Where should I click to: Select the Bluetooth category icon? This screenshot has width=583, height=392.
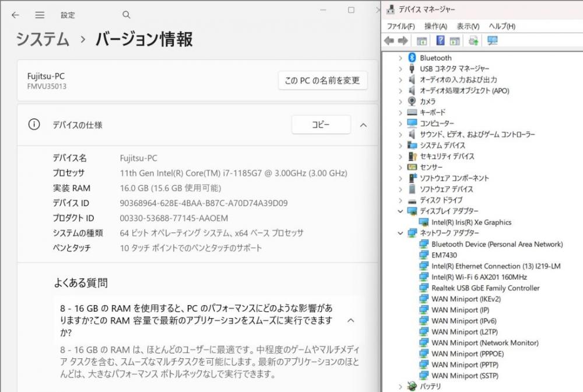[412, 58]
